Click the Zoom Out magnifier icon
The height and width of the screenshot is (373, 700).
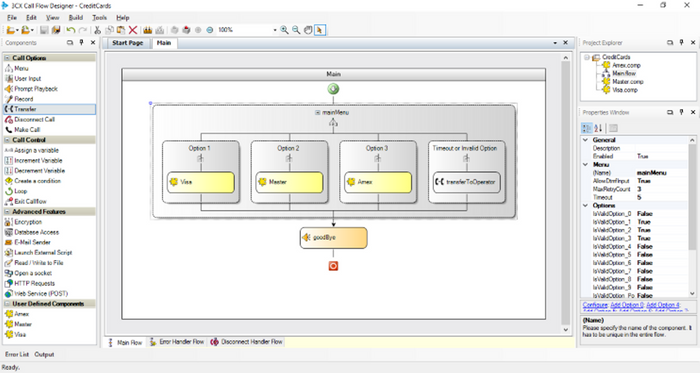296,30
